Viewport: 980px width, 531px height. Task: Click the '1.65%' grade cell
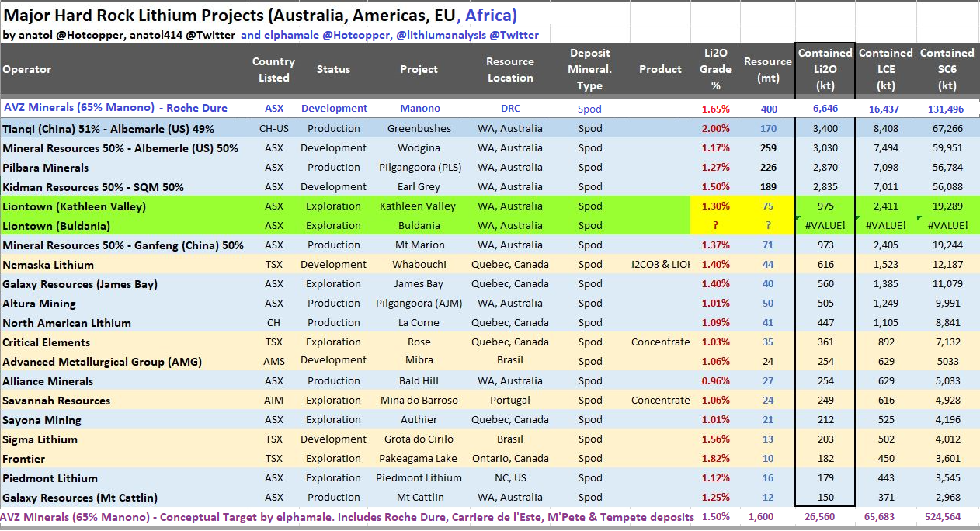715,109
